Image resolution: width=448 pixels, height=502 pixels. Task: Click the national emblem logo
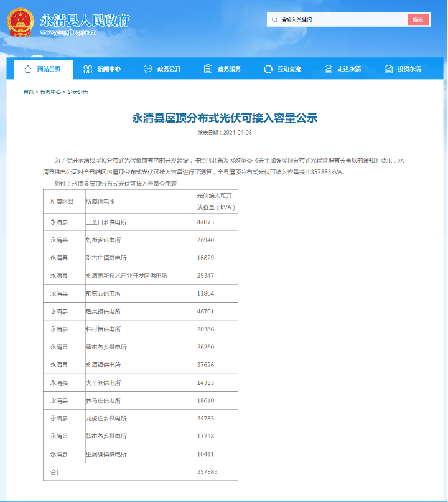coord(21,22)
